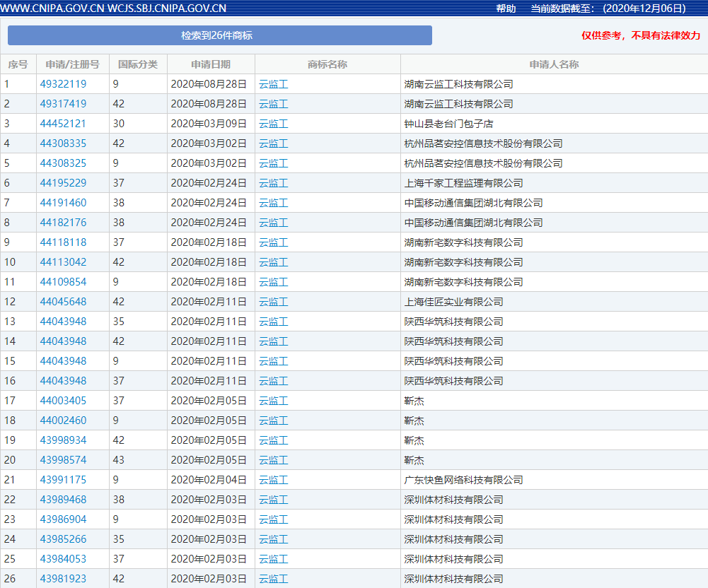708x588 pixels.
Task: Click 云监工 trademark link in row 1
Action: [x=274, y=84]
